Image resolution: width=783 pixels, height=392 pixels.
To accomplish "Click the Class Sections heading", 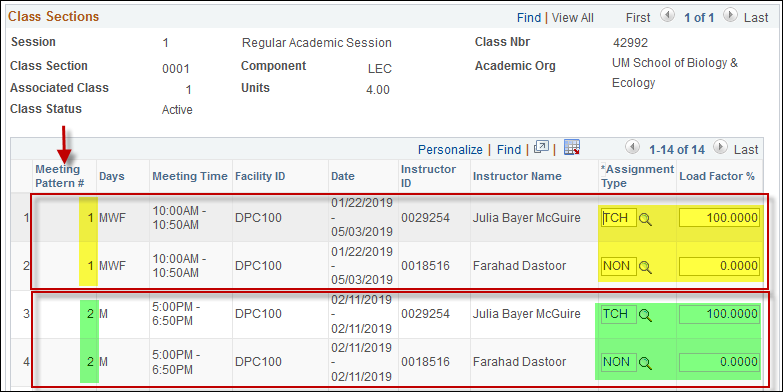I will 53,16.
